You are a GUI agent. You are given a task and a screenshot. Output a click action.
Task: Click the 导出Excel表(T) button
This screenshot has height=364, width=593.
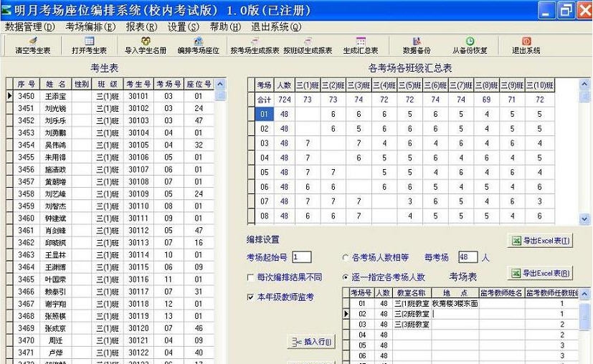click(540, 241)
